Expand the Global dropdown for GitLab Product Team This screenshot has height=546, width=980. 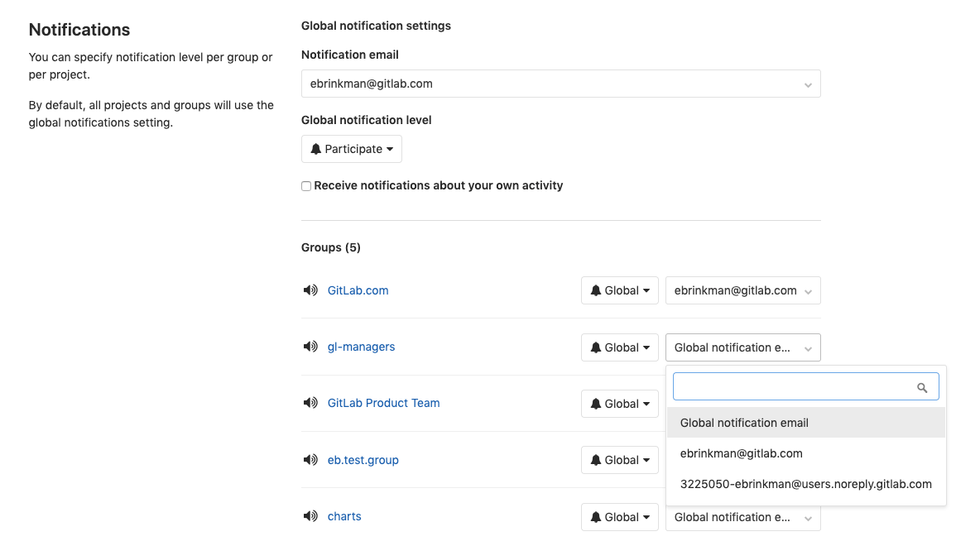[619, 403]
